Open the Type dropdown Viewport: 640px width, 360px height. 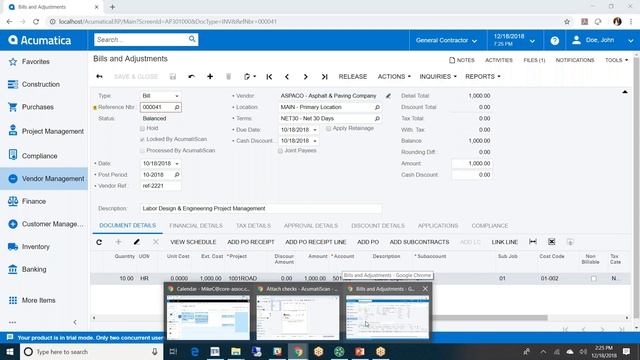point(177,96)
